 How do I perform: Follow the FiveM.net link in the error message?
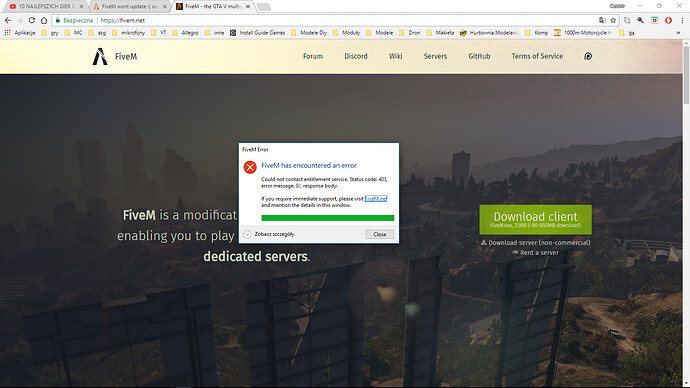376,199
